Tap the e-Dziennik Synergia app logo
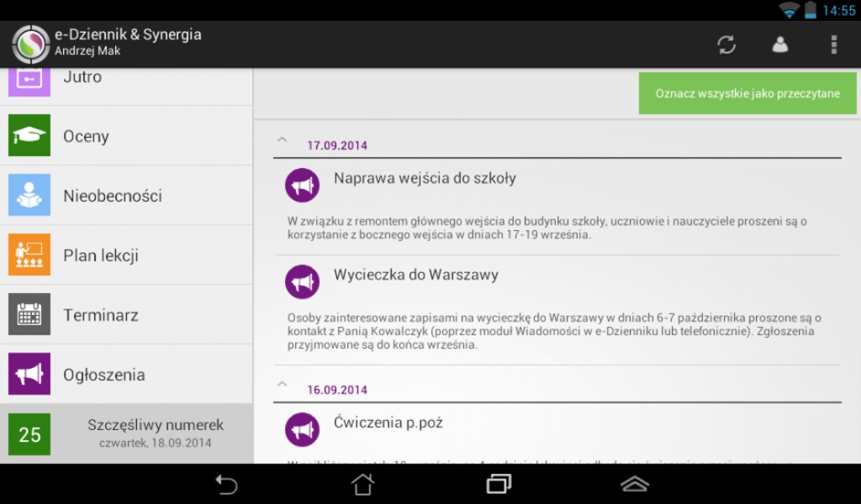 tap(31, 45)
